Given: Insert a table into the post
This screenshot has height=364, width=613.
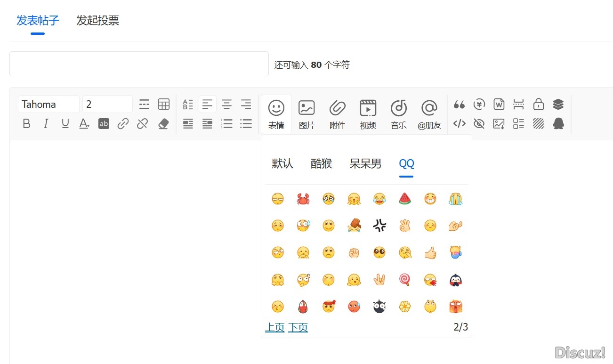Looking at the screenshot, I should [163, 104].
